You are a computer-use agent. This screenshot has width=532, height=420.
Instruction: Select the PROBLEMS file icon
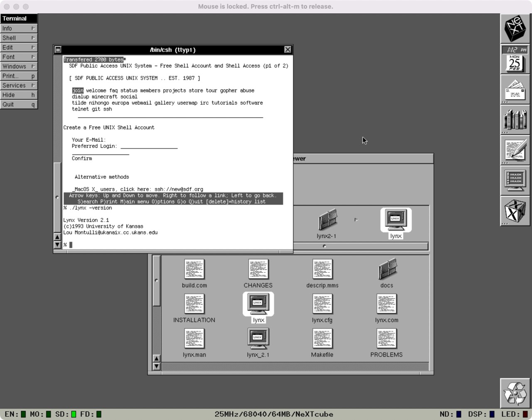pyautogui.click(x=387, y=338)
